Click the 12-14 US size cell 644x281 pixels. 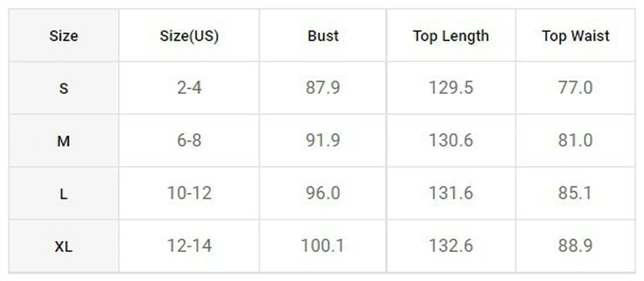pos(189,246)
